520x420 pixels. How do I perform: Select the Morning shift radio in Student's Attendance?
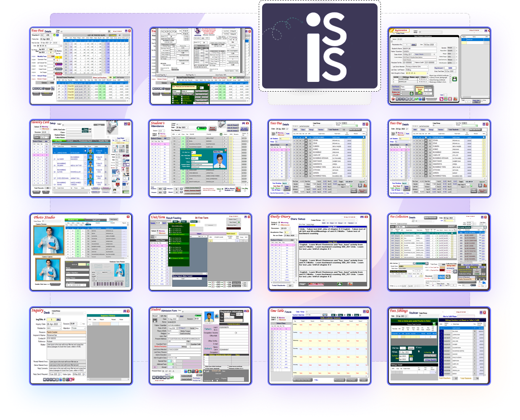tap(159, 134)
